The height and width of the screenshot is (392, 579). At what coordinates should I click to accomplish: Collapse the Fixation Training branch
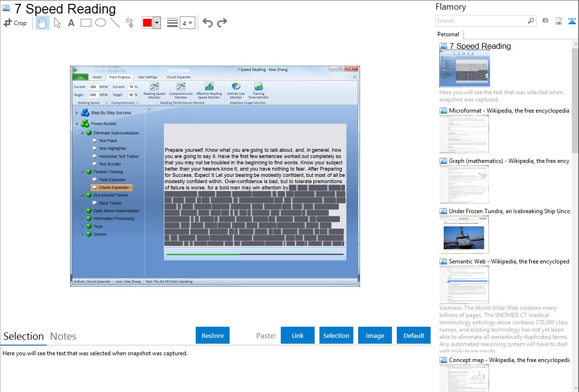click(x=82, y=172)
